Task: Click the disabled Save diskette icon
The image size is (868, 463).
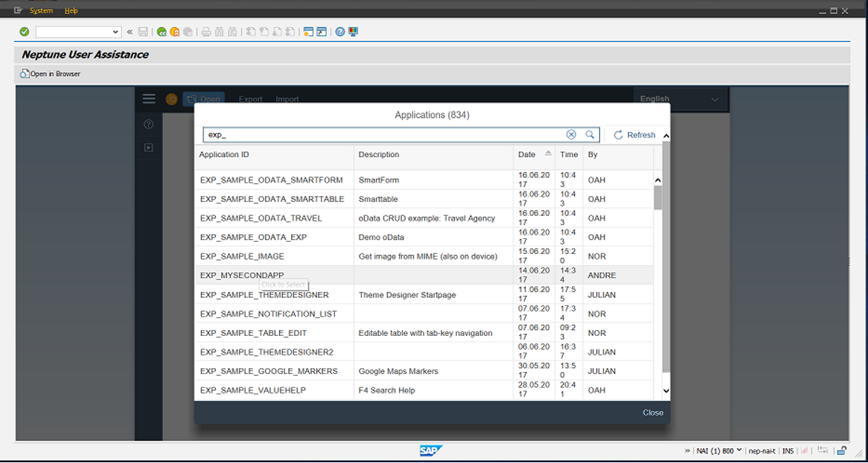Action: point(143,32)
